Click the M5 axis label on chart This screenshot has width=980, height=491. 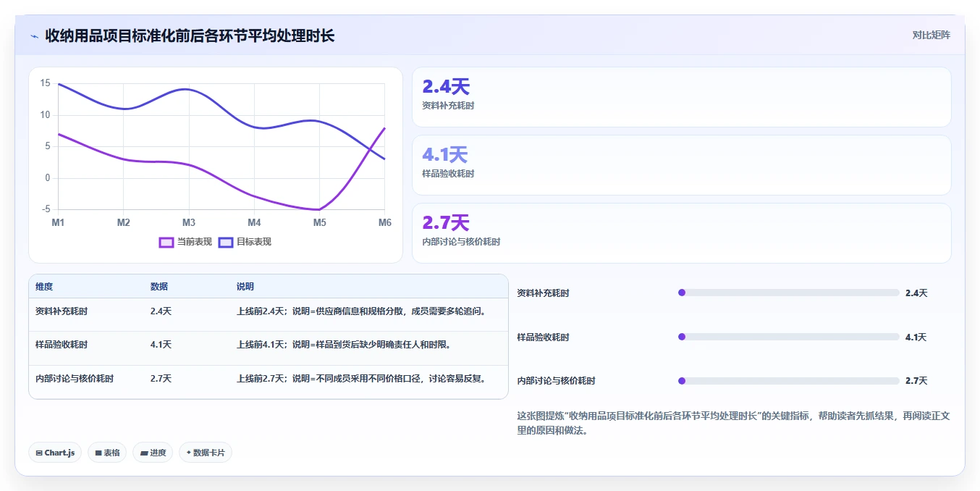pyautogui.click(x=320, y=222)
